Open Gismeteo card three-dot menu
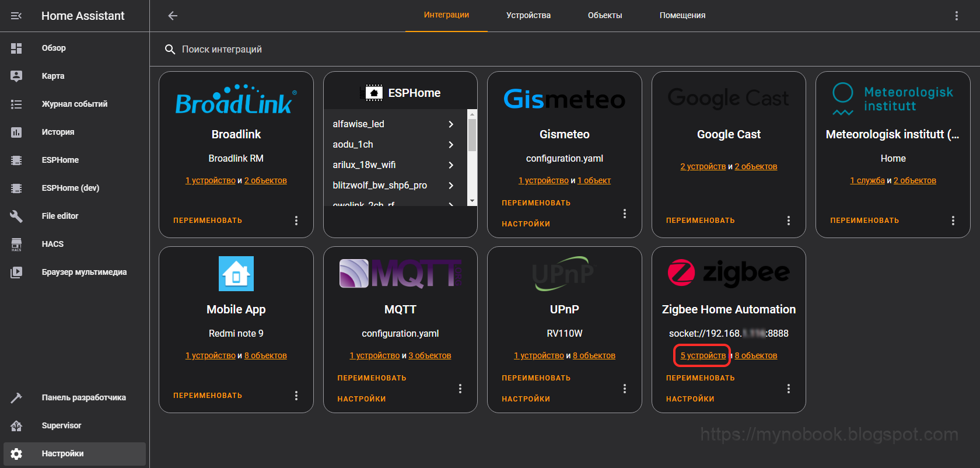 (625, 214)
